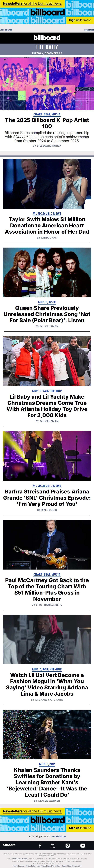94x868 pixels.
Task: Click top banner Sign up for more button
Action: [x=80, y=20]
